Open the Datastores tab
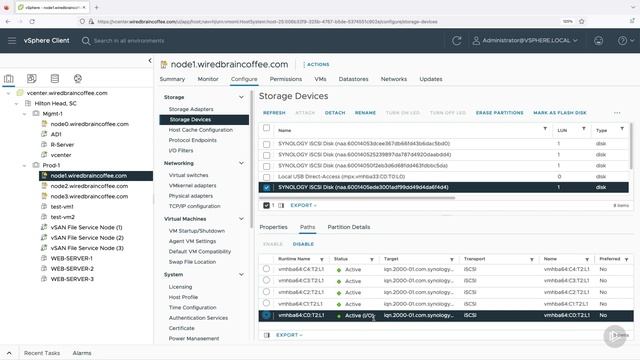The height and width of the screenshot is (360, 640). click(x=353, y=79)
